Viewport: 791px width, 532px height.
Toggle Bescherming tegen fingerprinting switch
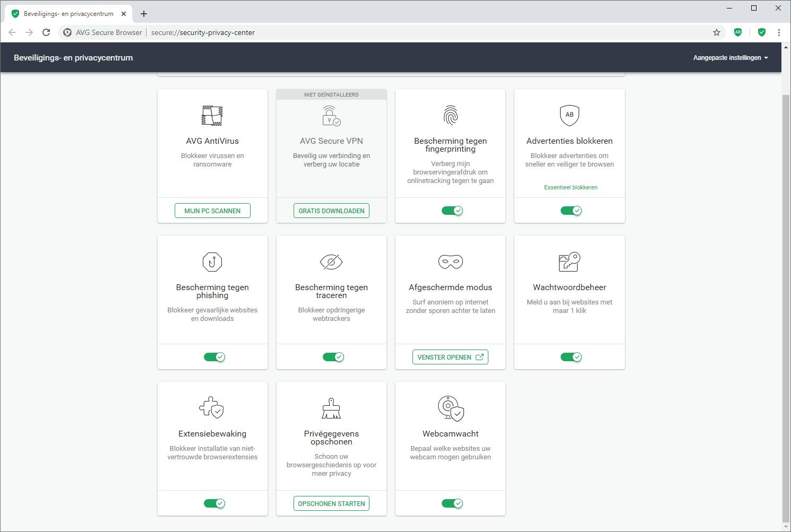(x=452, y=211)
